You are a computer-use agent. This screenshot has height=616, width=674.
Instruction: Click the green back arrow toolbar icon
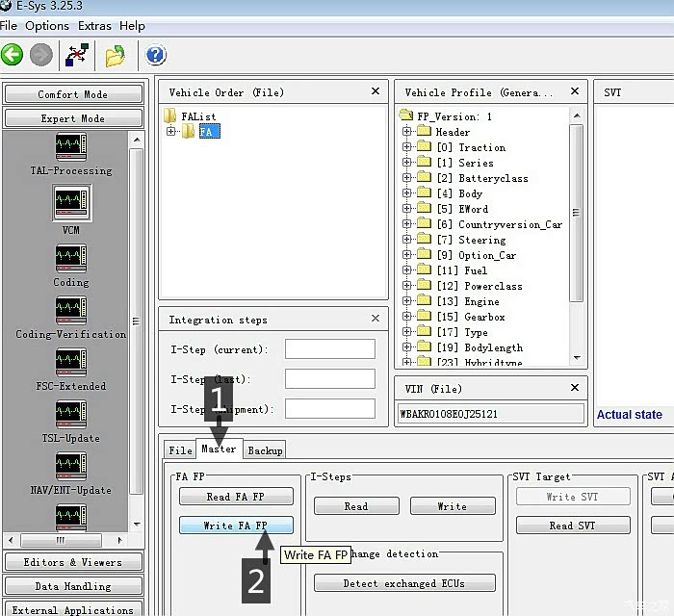13,55
